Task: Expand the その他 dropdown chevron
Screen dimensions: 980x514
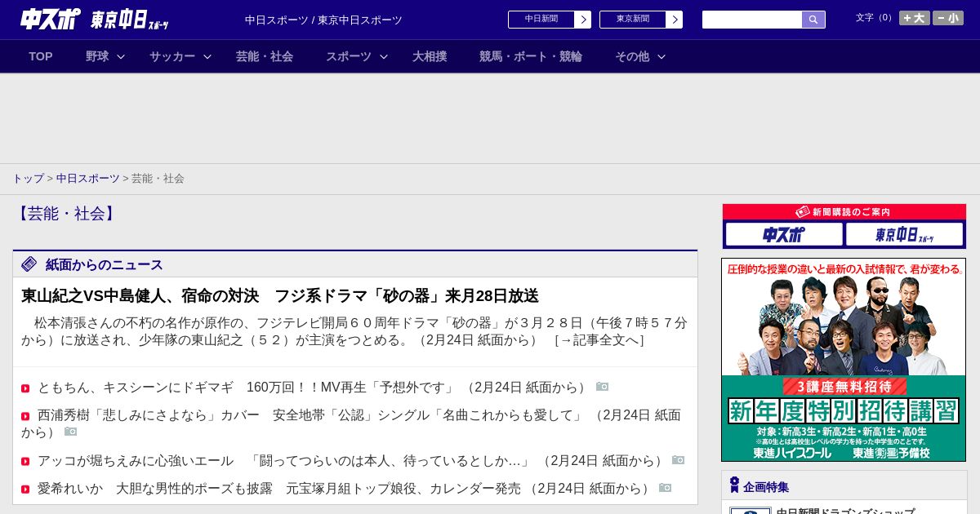Action: [x=661, y=56]
